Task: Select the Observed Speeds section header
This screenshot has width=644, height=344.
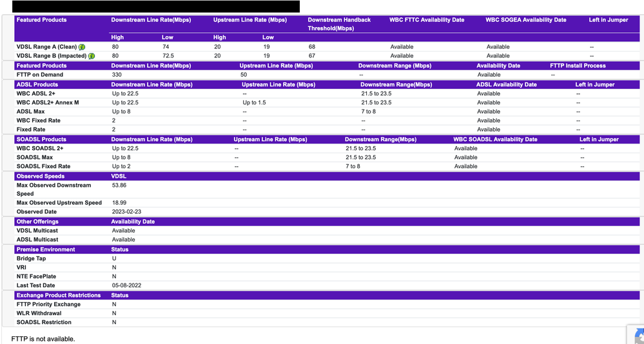Action: click(41, 176)
